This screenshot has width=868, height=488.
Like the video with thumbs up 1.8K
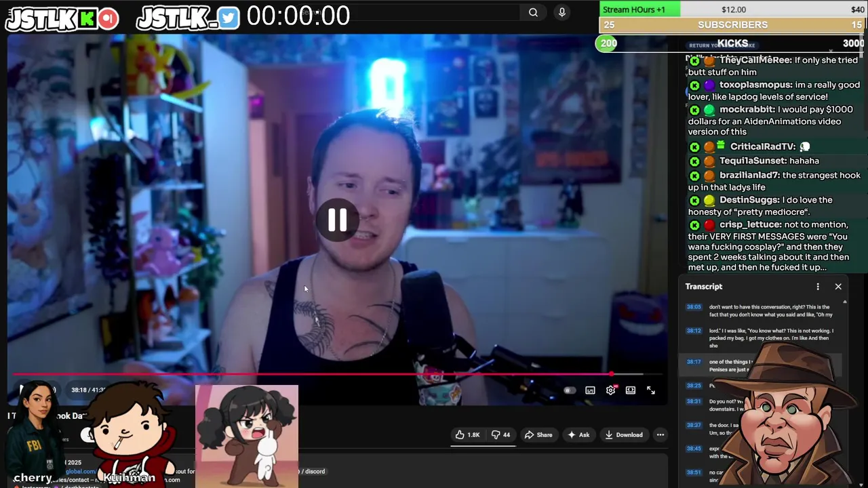[467, 435]
